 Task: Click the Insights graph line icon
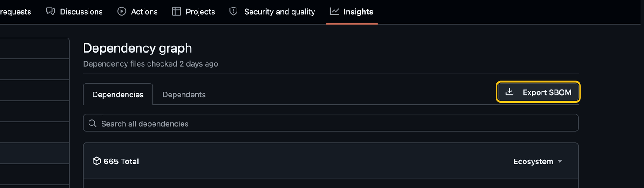pos(335,12)
